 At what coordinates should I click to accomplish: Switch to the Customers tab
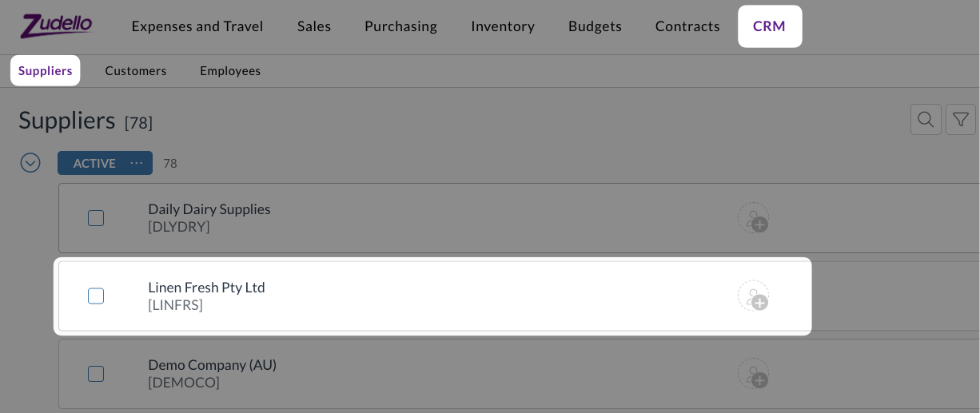click(x=136, y=70)
